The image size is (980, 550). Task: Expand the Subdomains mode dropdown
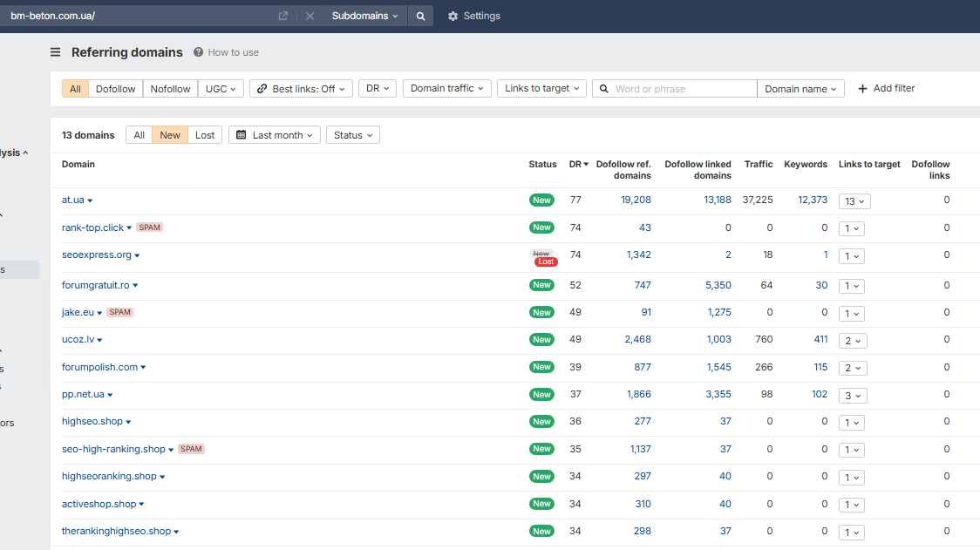coord(364,17)
